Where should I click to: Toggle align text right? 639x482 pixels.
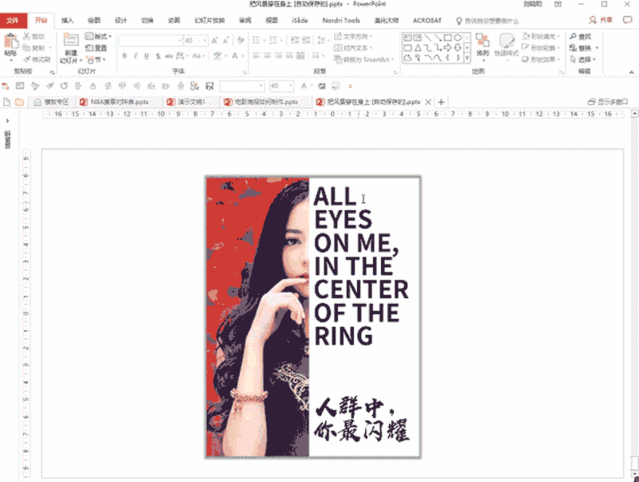point(278,55)
